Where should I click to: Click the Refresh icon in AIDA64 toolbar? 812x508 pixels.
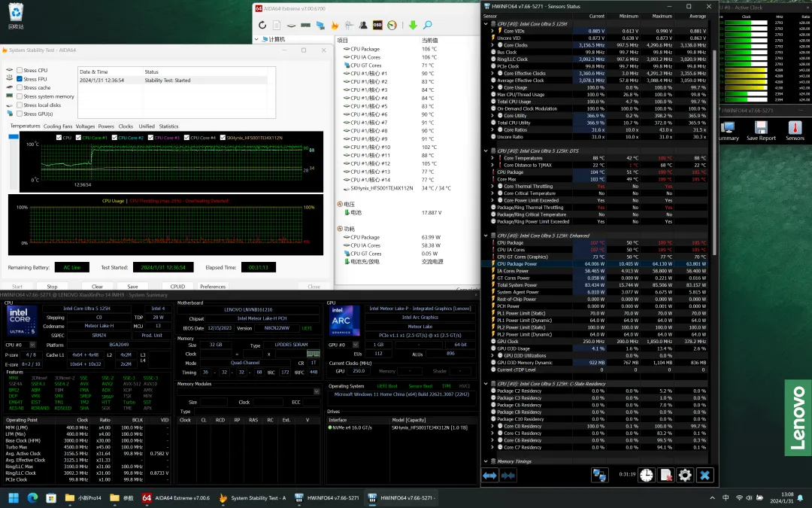[262, 25]
